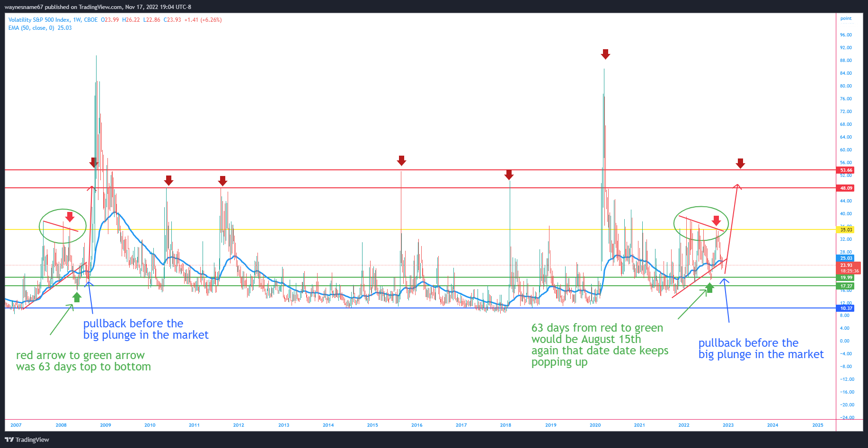Click the 64.00 tick on the price scale
Image resolution: width=868 pixels, height=448 pixels.
click(846, 137)
